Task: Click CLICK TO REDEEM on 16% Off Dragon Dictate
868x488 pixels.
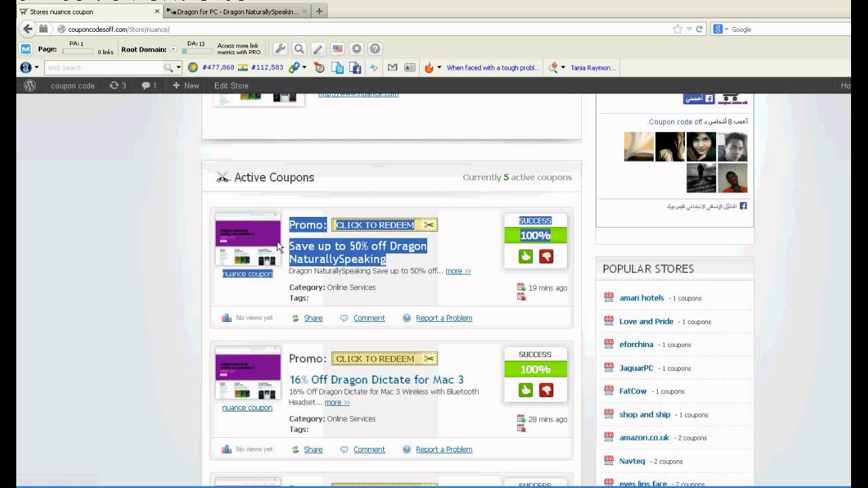Action: (x=384, y=359)
